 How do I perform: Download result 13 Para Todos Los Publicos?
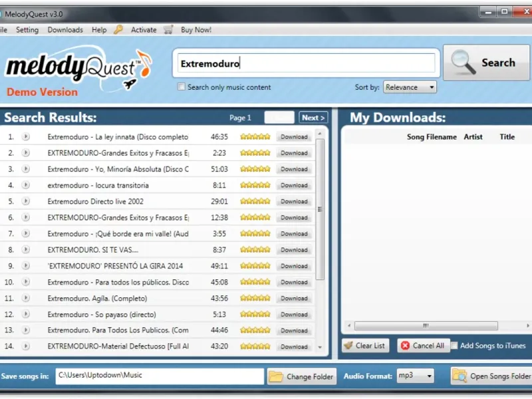294,330
